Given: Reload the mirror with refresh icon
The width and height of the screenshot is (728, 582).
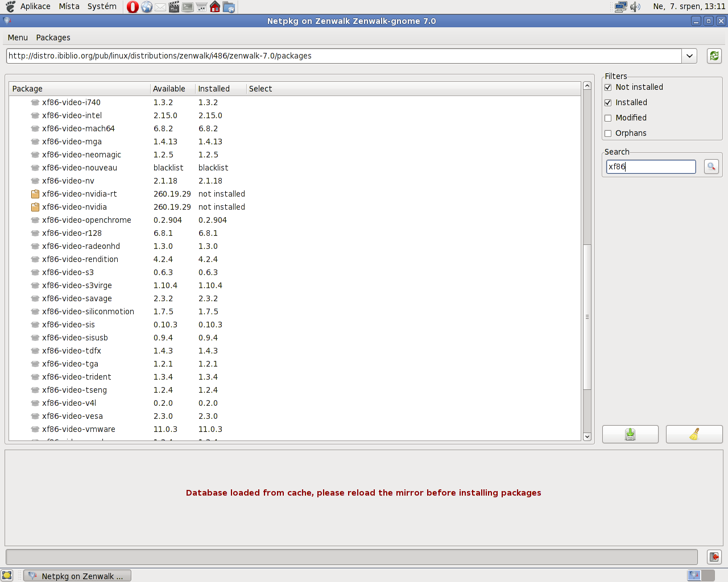Looking at the screenshot, I should point(714,56).
